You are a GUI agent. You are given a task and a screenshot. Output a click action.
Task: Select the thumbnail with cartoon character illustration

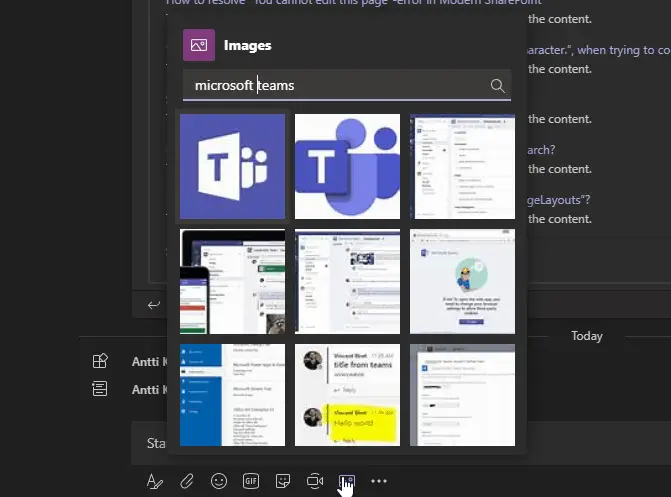[462, 281]
